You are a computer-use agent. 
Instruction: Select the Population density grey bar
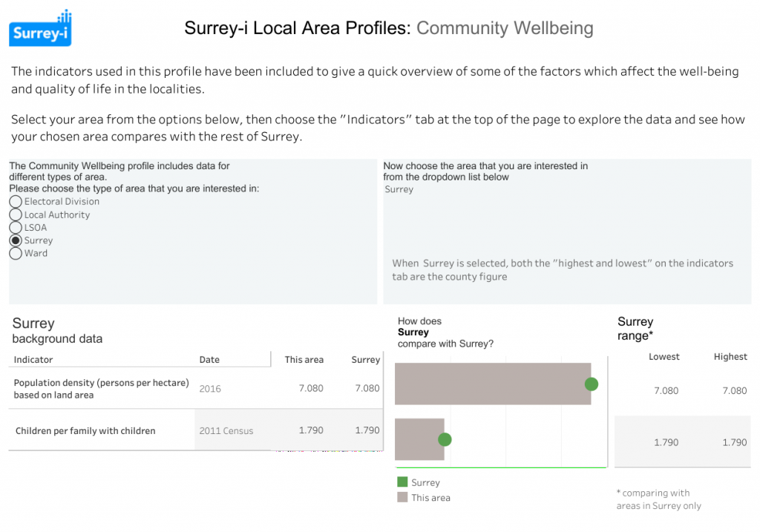point(493,384)
